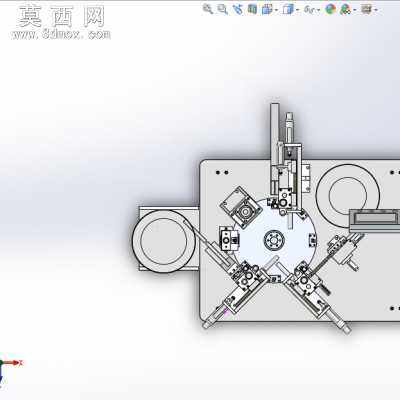Select the central hub of the rotary turntable
This screenshot has width=400, height=400.
[x=274, y=240]
